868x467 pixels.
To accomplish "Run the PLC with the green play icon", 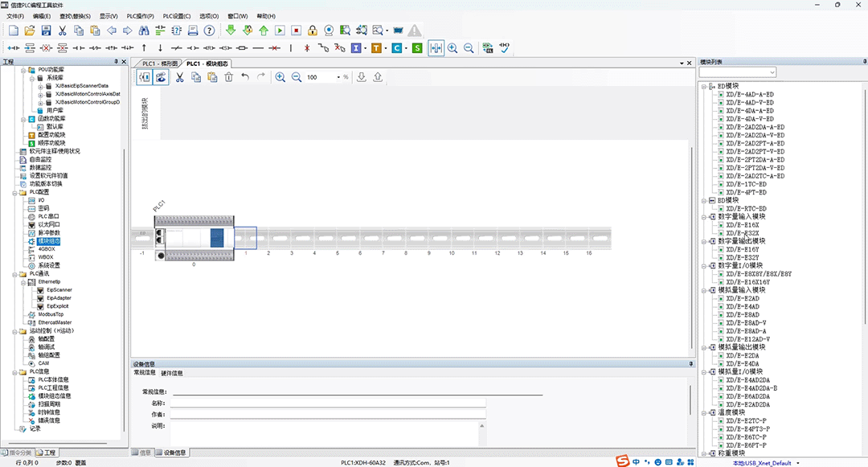I will (280, 31).
